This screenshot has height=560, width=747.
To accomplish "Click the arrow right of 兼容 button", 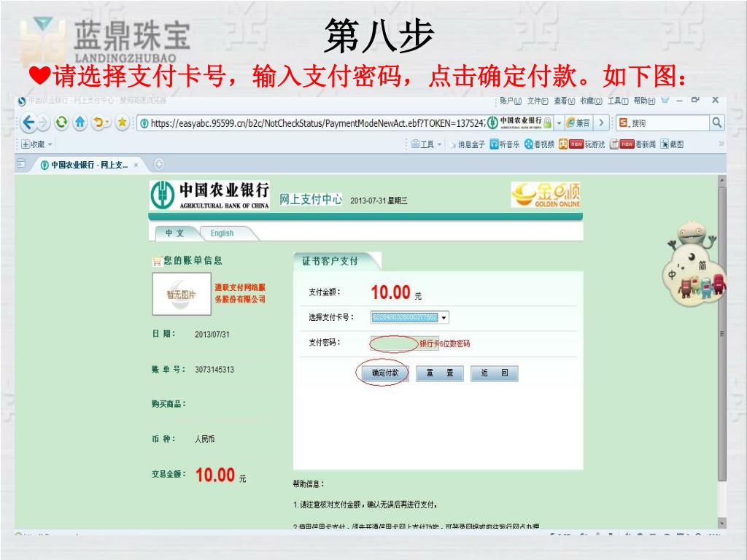I will pos(601,122).
